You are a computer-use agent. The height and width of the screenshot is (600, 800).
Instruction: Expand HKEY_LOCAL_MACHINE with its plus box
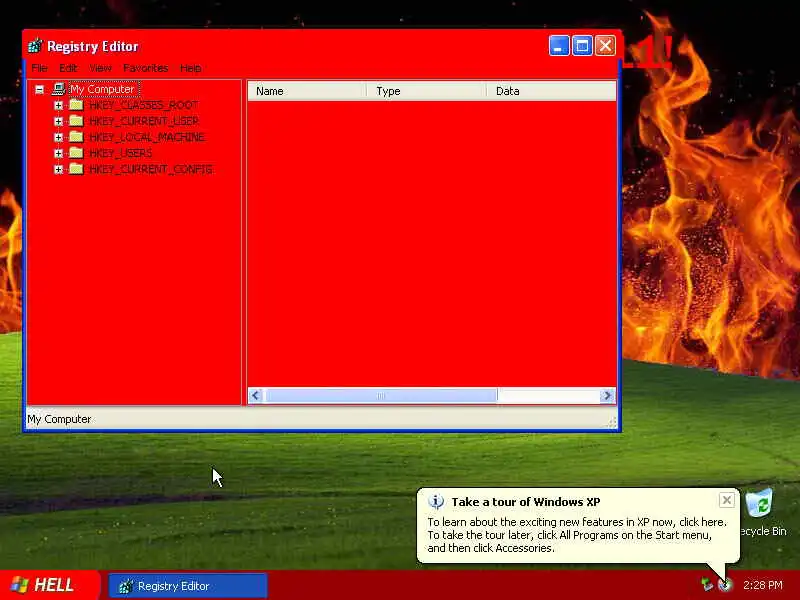coord(58,137)
